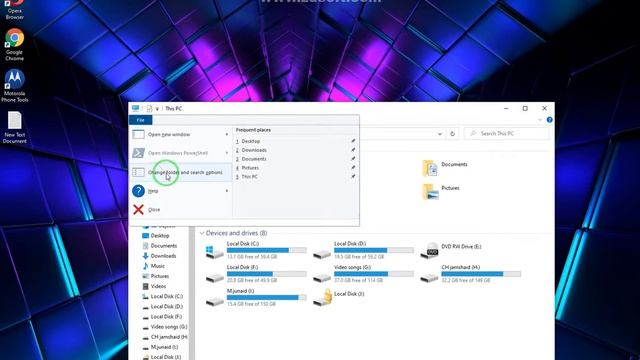Click the blue Help question mark icon

tap(138, 191)
